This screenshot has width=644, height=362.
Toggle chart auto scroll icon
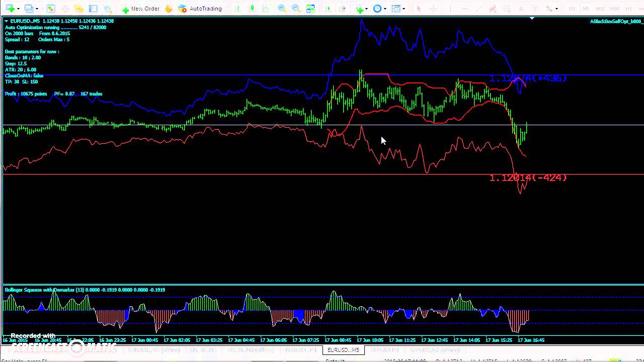pyautogui.click(x=329, y=9)
